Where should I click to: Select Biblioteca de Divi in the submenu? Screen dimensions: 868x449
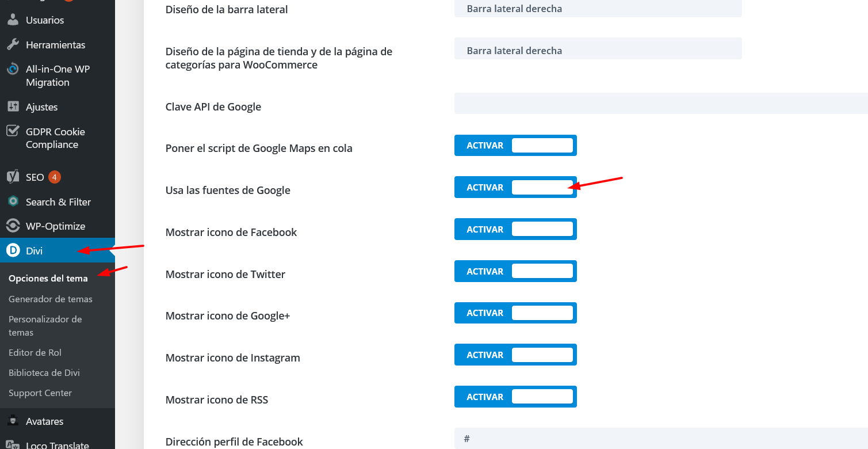[x=44, y=372]
